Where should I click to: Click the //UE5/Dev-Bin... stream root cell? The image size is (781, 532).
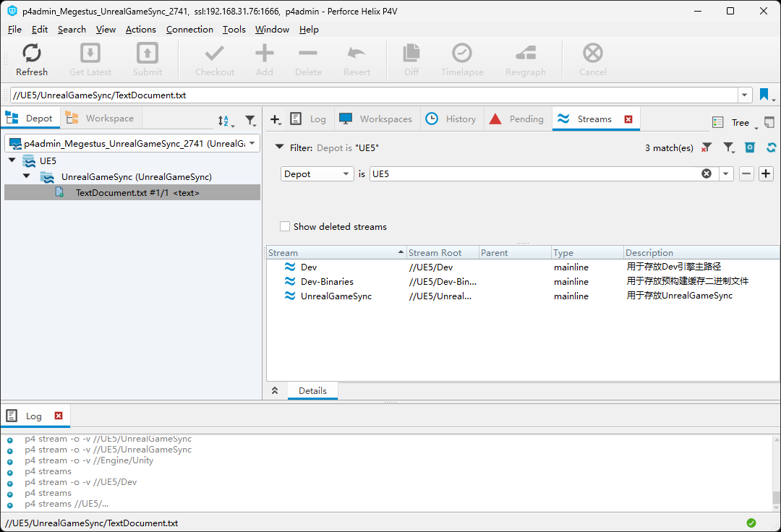pyautogui.click(x=443, y=282)
